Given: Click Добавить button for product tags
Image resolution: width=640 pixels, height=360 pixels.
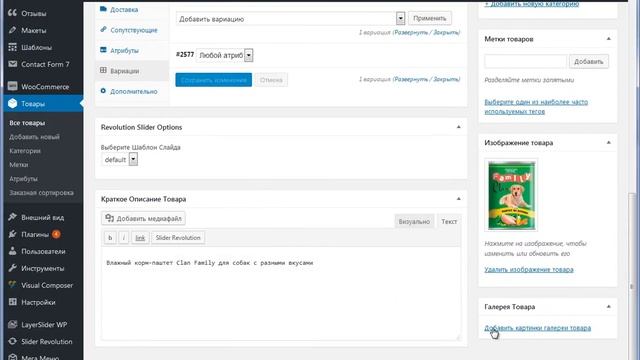Looking at the screenshot, I should coord(589,62).
